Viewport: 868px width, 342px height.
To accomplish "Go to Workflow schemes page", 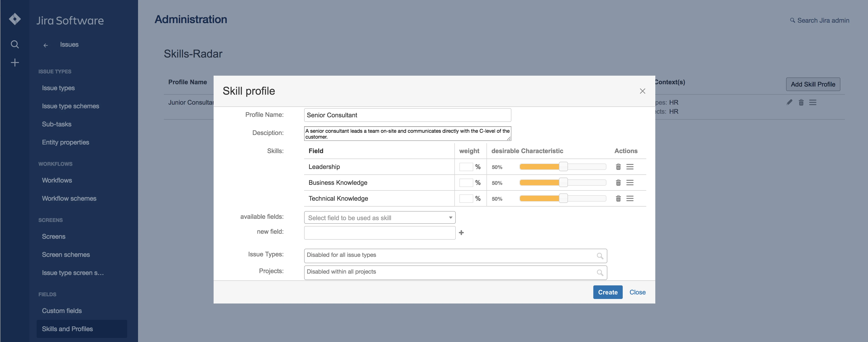I will [x=69, y=198].
